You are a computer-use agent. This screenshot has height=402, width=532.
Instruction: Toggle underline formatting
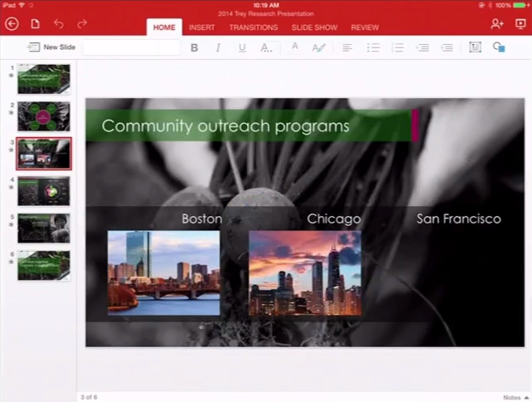tap(242, 48)
